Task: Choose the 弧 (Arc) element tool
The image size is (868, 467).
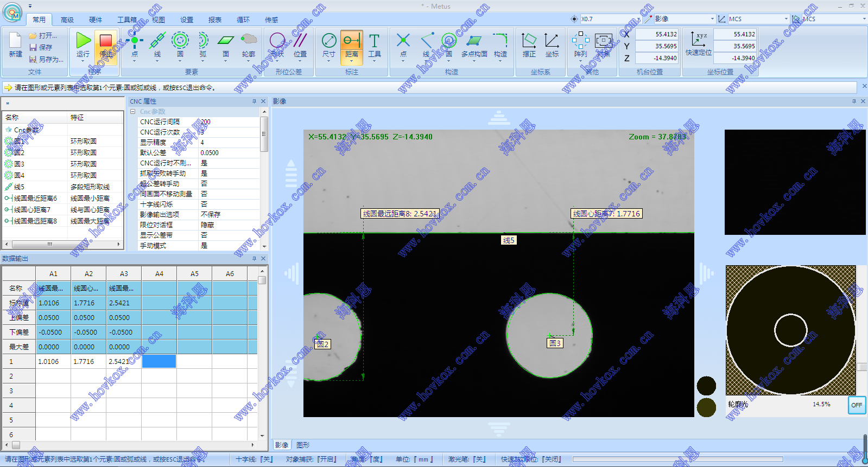Action: pos(202,41)
